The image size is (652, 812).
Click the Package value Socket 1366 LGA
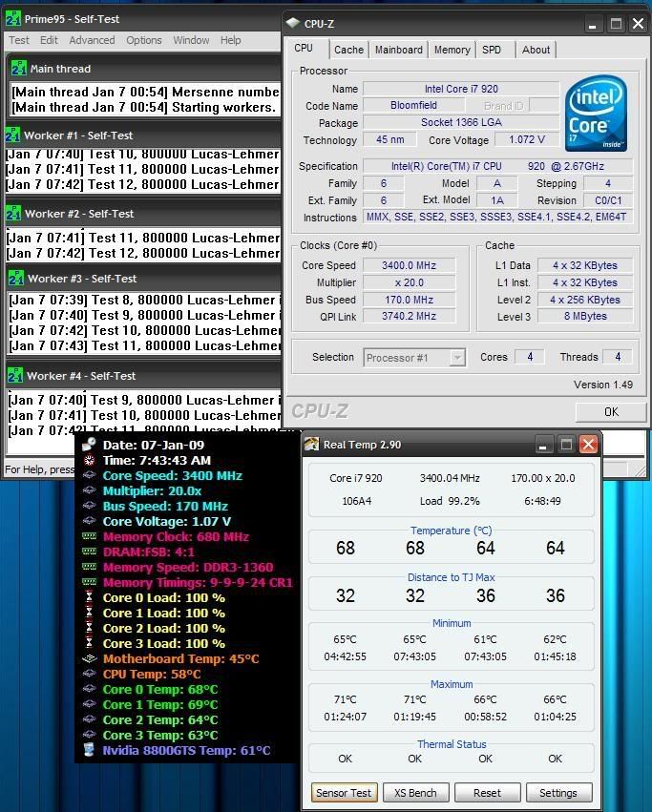461,122
